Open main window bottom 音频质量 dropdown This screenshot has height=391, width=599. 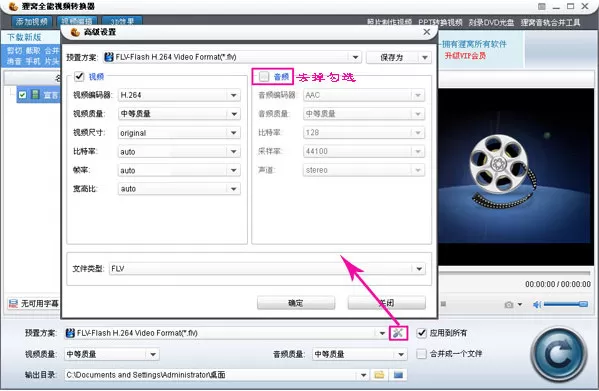click(x=359, y=354)
